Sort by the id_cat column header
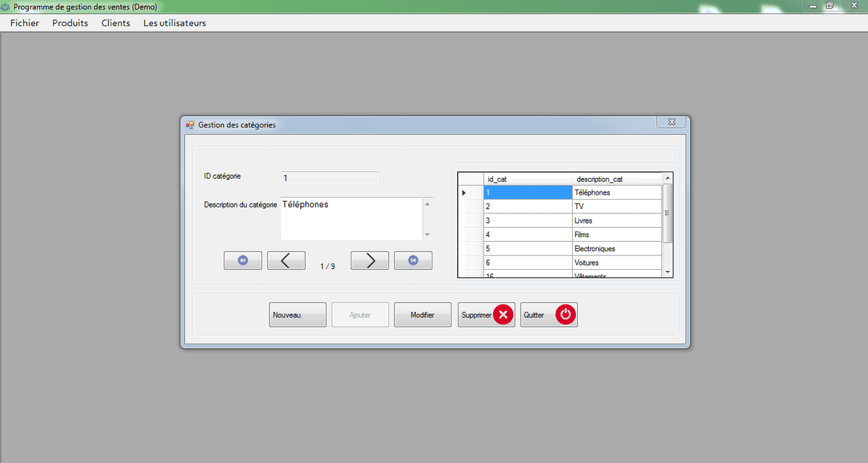 click(527, 179)
